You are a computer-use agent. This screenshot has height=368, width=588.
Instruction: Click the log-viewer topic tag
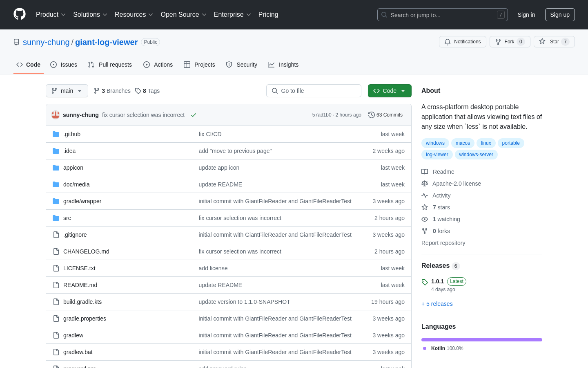(437, 155)
